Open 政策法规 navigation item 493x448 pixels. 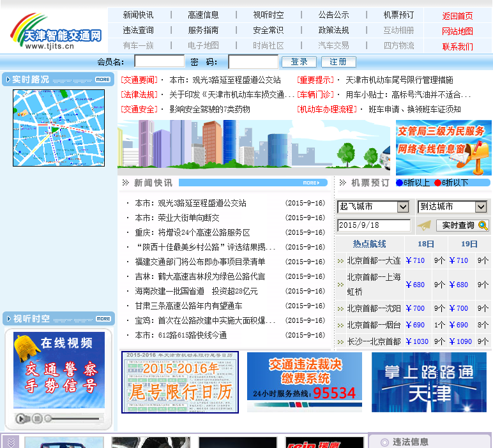pyautogui.click(x=333, y=30)
